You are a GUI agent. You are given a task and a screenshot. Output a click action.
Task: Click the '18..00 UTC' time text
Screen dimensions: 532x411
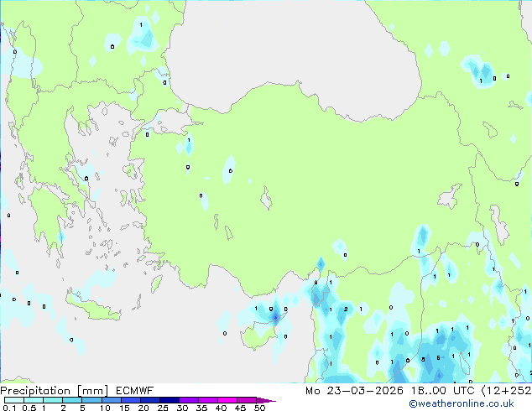tap(443, 391)
